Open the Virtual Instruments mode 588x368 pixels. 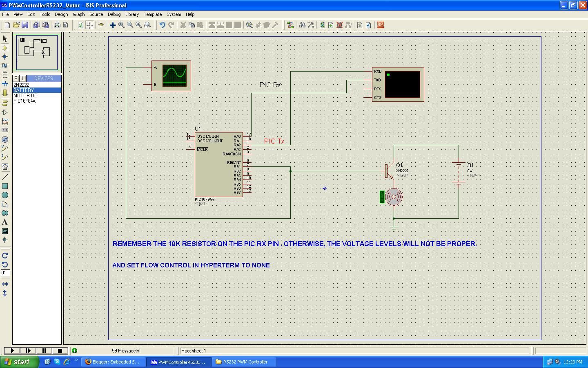click(5, 167)
